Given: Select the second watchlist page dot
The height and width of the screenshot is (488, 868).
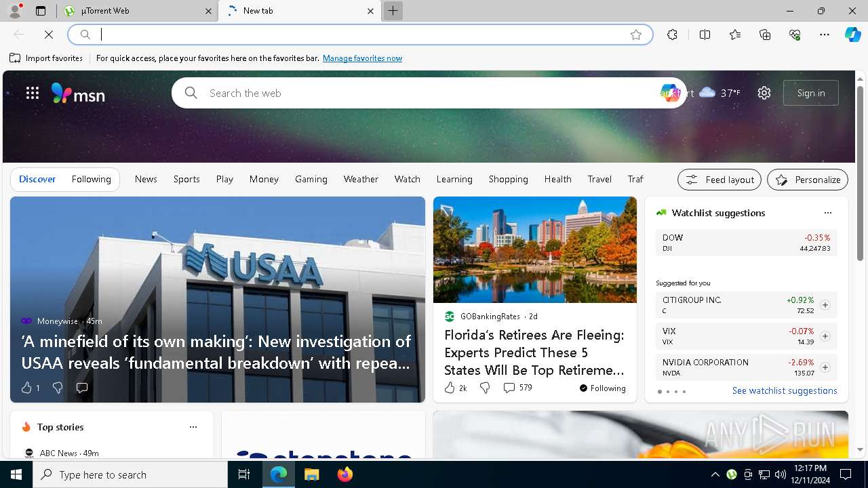Looking at the screenshot, I should (668, 392).
